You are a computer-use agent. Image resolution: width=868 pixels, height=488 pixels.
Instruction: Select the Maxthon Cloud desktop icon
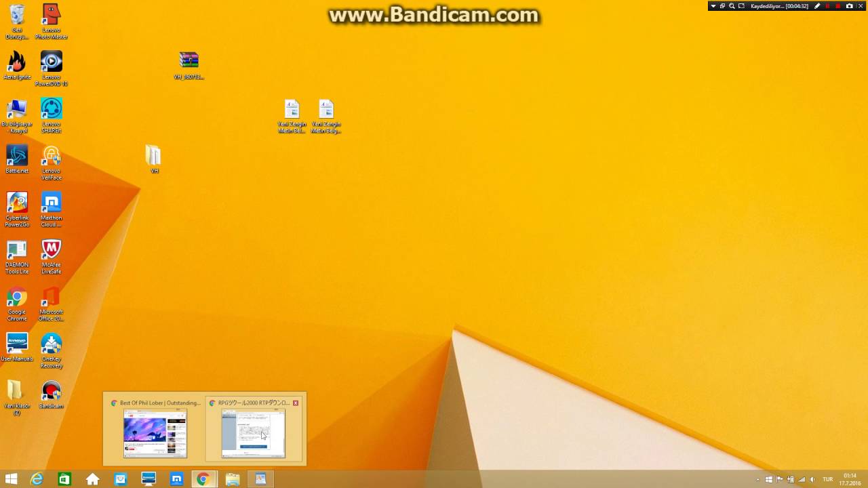(x=52, y=209)
